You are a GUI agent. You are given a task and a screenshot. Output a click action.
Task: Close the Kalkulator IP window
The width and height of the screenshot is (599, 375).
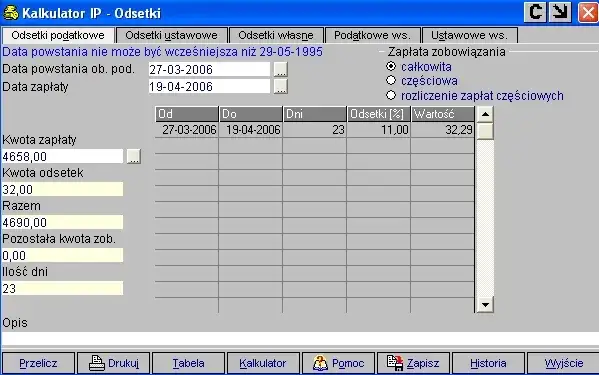[588, 12]
